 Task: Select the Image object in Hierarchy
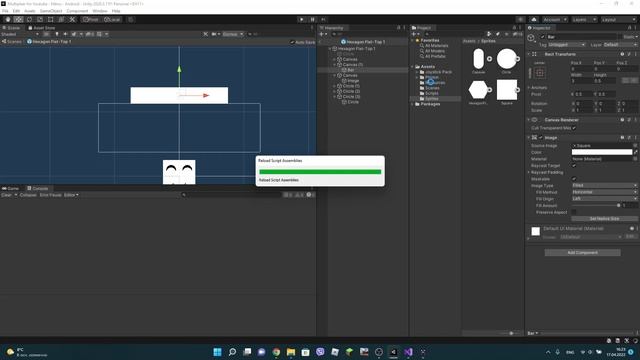pos(353,81)
